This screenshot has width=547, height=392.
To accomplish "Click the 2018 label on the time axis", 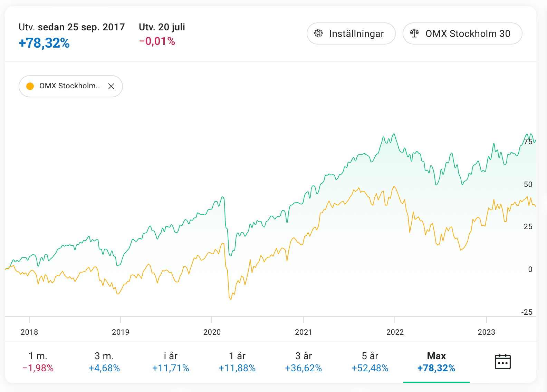I will click(x=29, y=332).
